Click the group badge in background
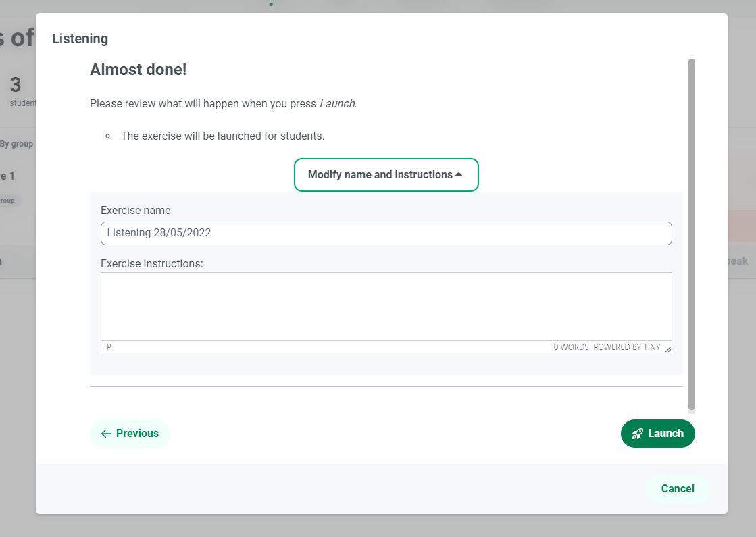 point(8,201)
